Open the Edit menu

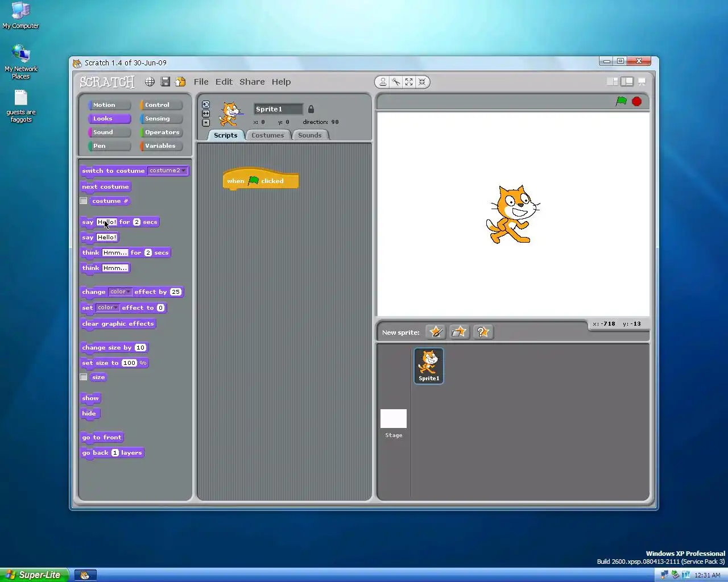(224, 82)
